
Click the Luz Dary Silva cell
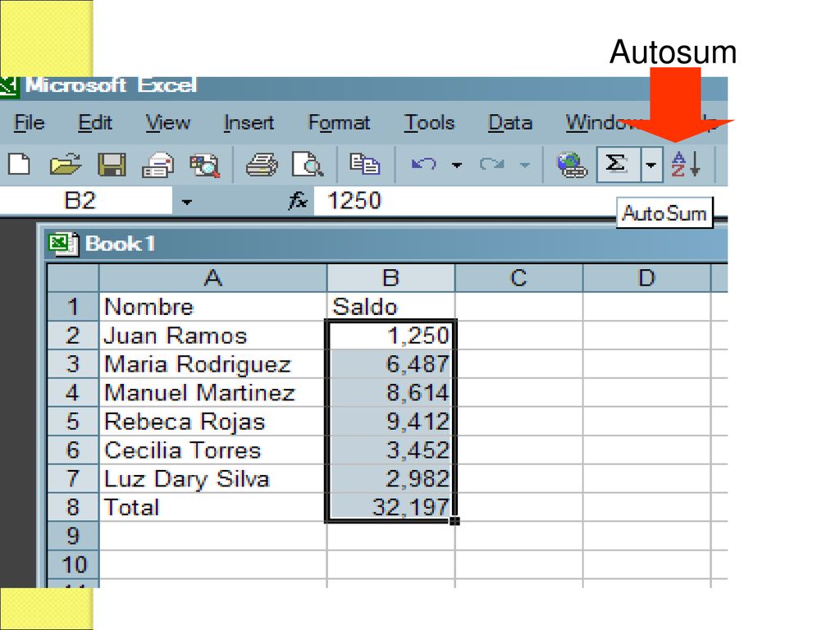[x=213, y=478]
